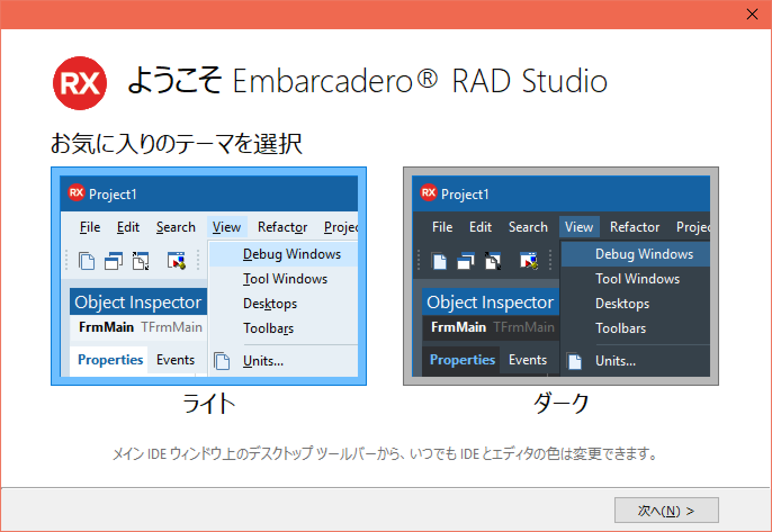The image size is (772, 532).
Task: Click Object Inspector header in the light preview
Action: tap(138, 303)
